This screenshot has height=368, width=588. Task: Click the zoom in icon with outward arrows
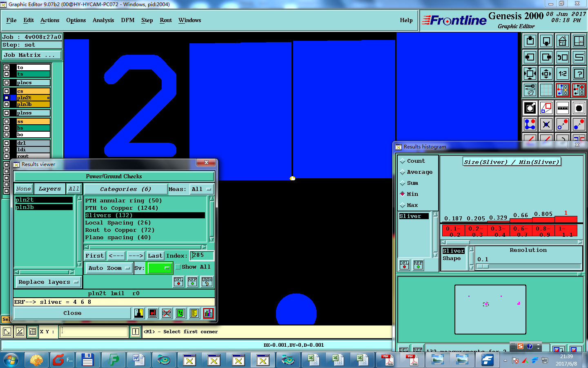point(530,74)
